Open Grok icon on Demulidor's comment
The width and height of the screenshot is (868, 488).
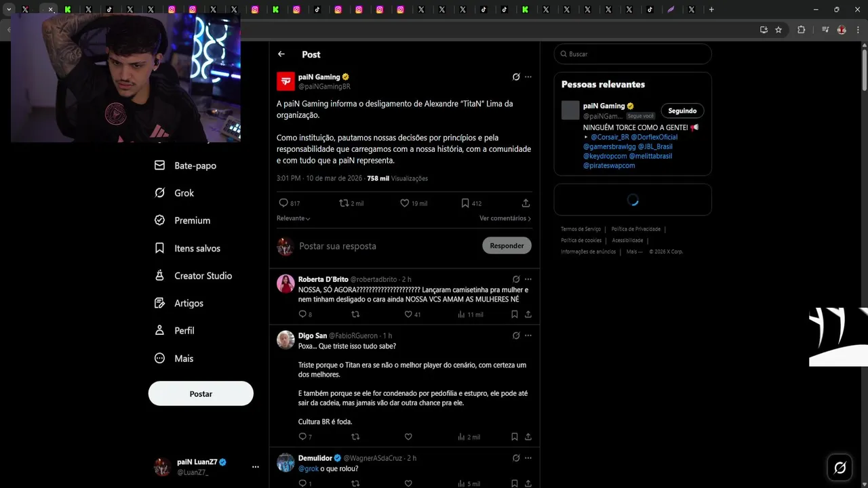click(516, 458)
